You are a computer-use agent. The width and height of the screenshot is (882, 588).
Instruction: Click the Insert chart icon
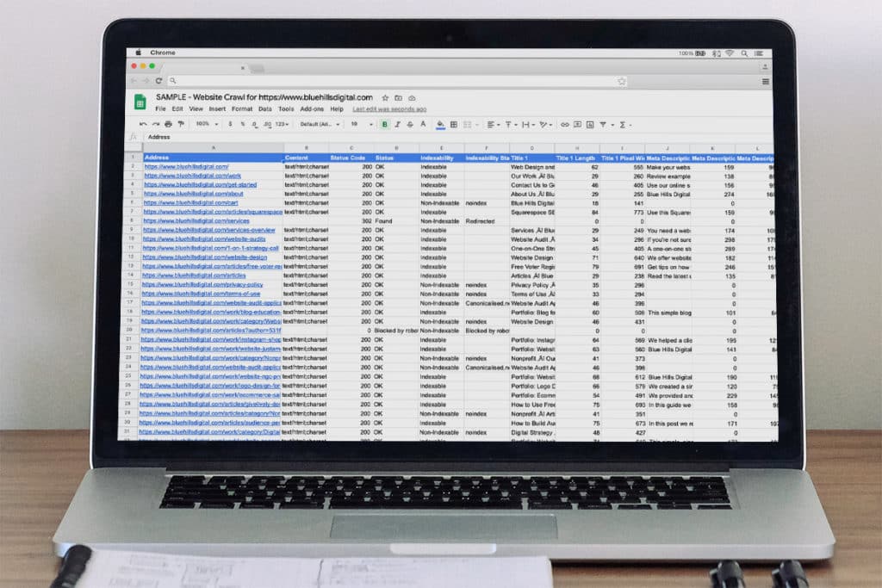[x=590, y=124]
